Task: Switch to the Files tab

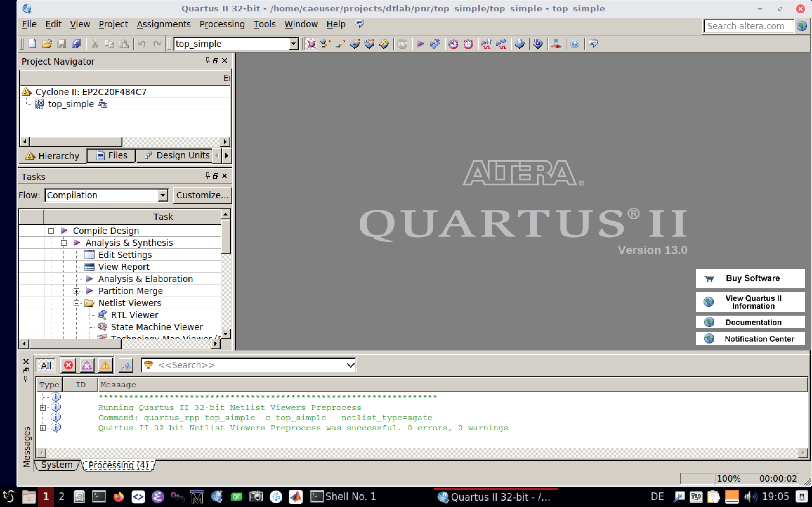Action: coord(112,156)
